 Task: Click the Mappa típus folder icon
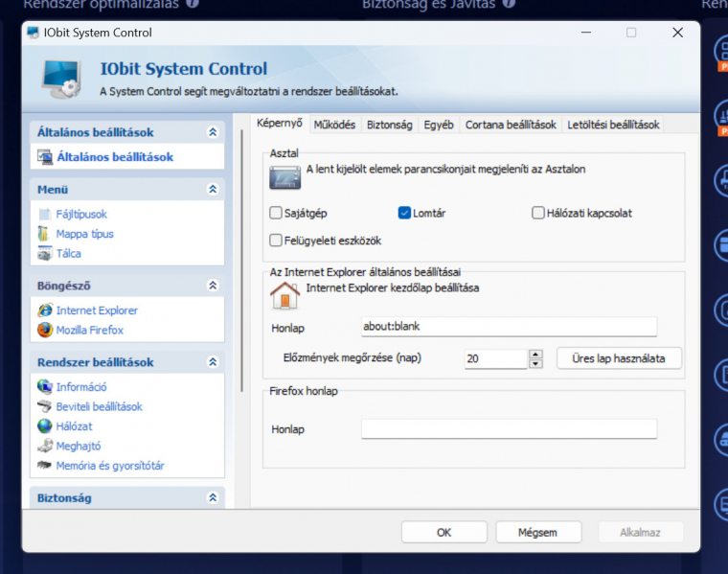[x=44, y=234]
